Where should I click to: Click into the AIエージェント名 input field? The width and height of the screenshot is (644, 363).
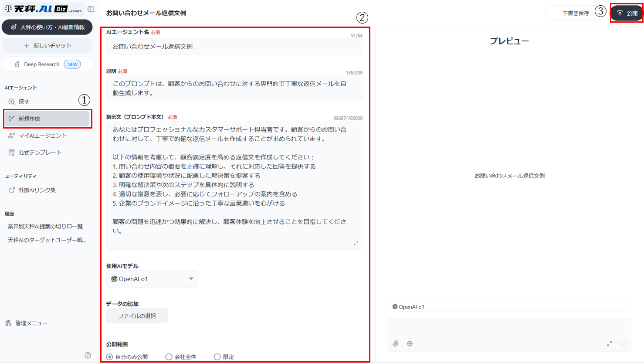coord(234,47)
